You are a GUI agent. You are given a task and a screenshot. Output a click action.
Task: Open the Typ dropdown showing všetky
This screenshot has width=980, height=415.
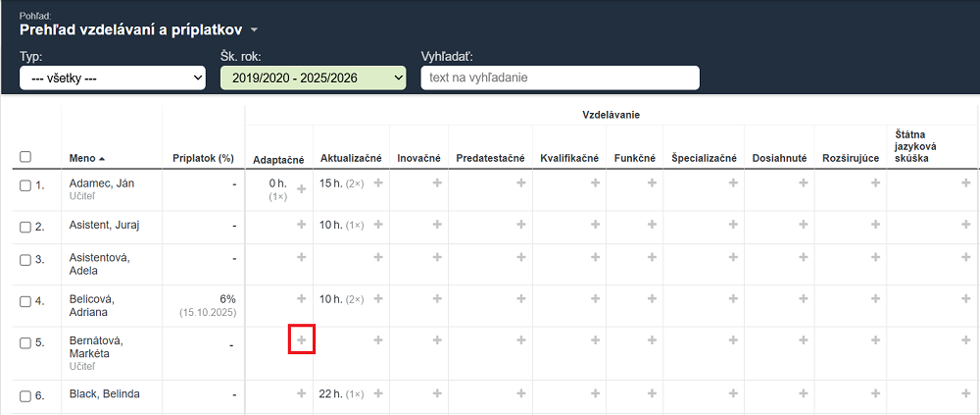coord(113,78)
